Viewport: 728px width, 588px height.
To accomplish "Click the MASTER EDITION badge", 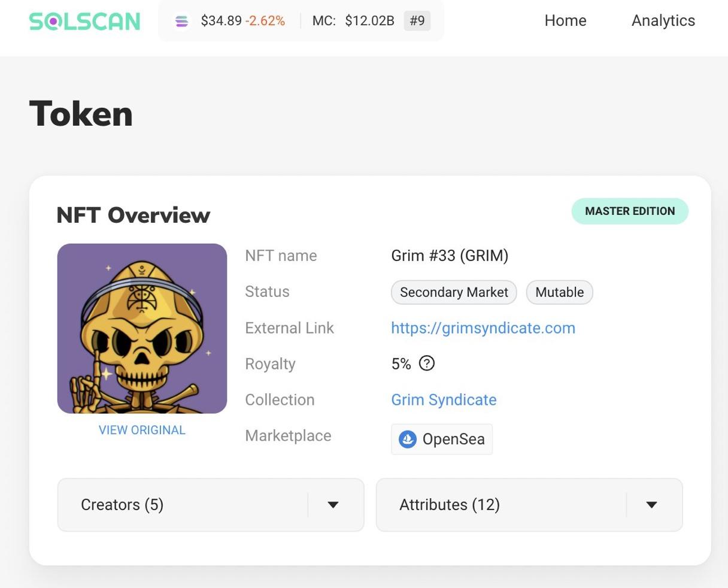I will [x=630, y=211].
